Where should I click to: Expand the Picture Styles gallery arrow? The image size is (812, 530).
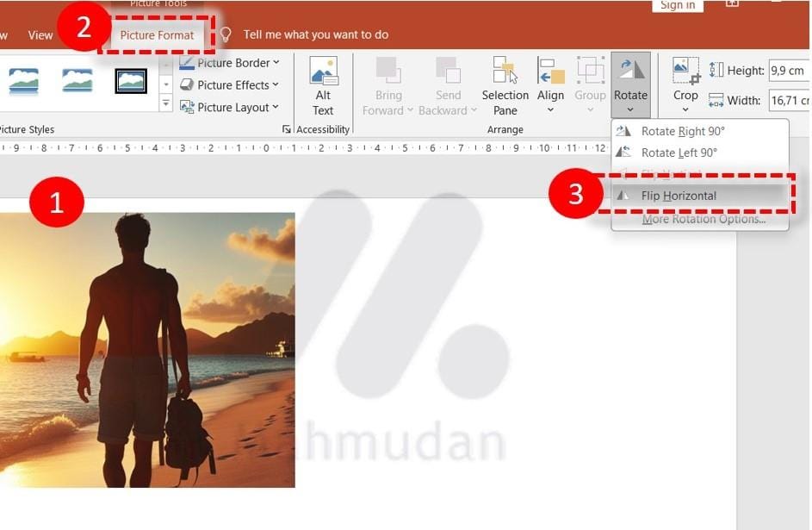point(165,104)
